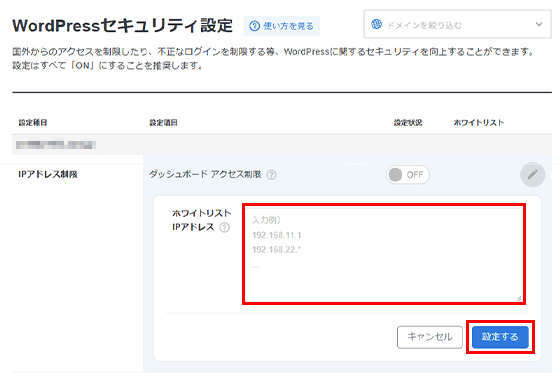
Task: Focus the whitelist IP address text area
Action: tap(384, 254)
